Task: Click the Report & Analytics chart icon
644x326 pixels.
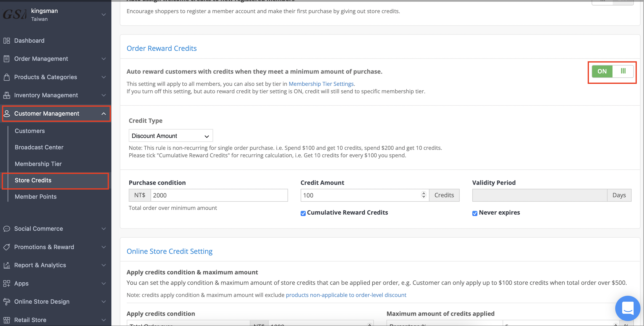Action: [7, 265]
